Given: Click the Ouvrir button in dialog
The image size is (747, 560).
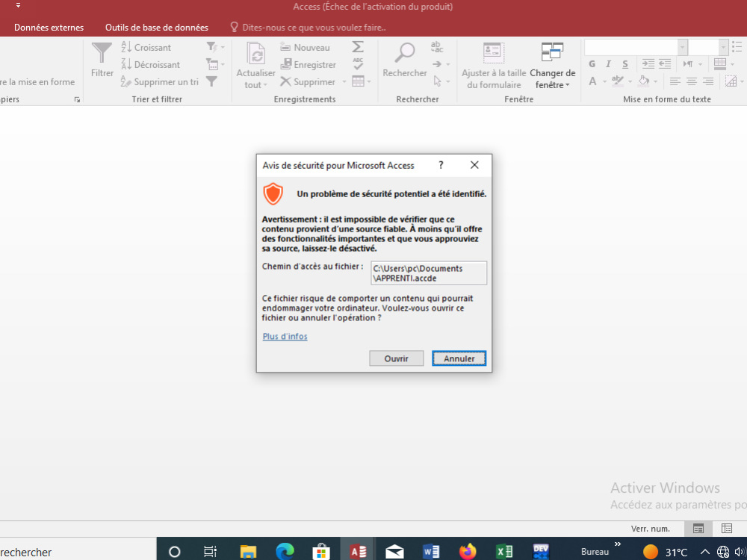Looking at the screenshot, I should click(397, 358).
